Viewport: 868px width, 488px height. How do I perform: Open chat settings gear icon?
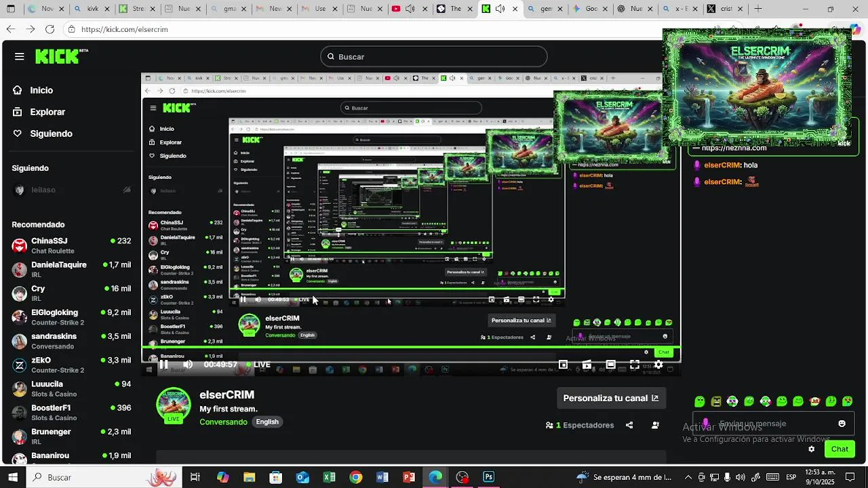point(811,449)
